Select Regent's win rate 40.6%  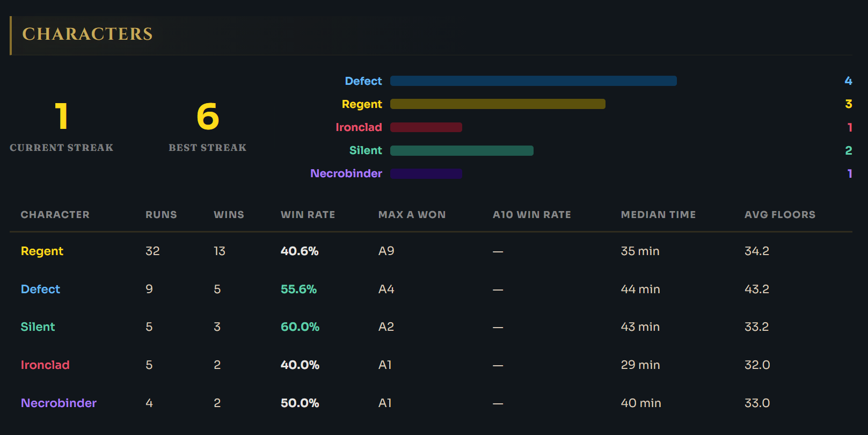click(300, 251)
